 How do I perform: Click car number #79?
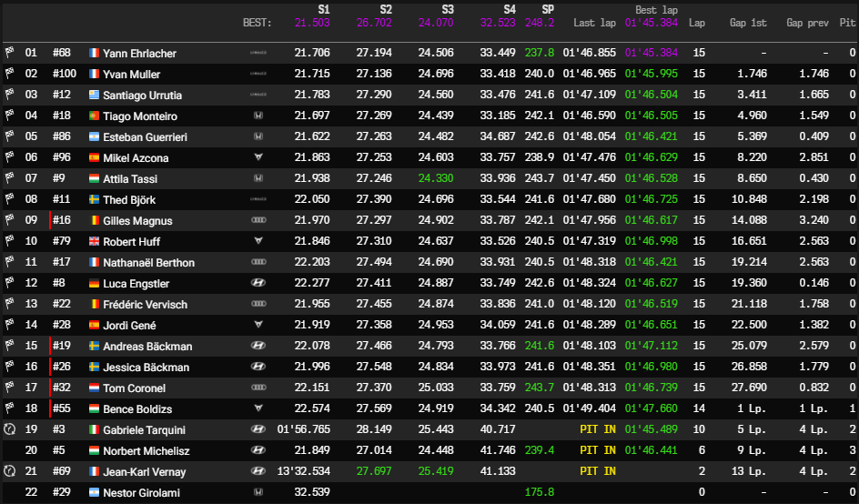[x=62, y=241]
